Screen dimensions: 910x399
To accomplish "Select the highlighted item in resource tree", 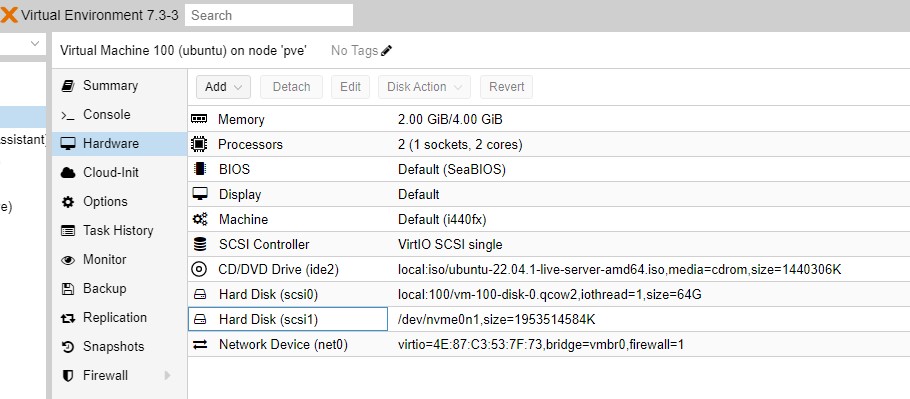I will (23, 117).
